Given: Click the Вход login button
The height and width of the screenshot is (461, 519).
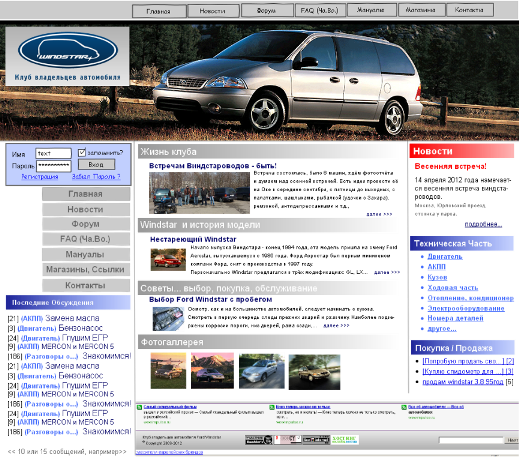Looking at the screenshot, I should click(96, 164).
